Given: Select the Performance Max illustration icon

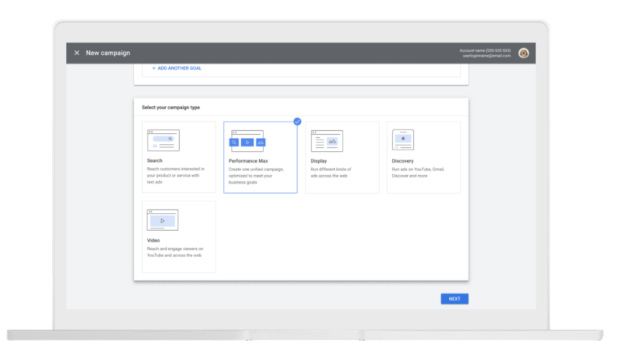Looking at the screenshot, I should pyautogui.click(x=247, y=141).
